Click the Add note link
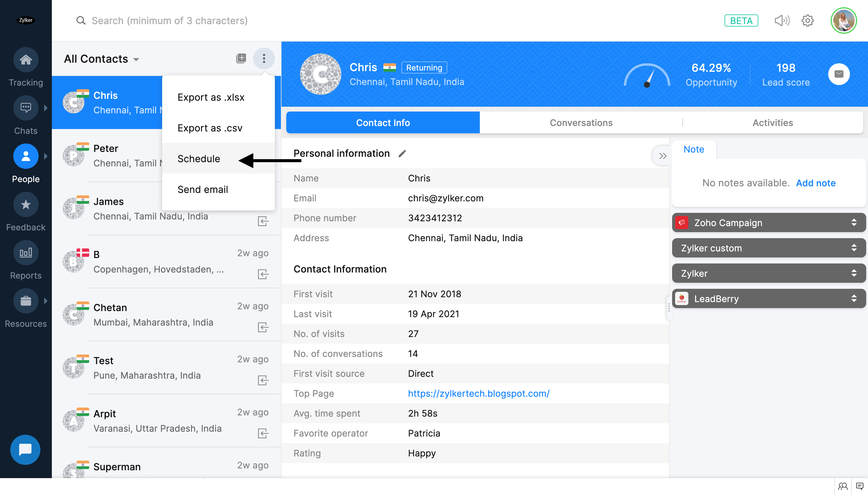Image resolution: width=868 pixels, height=495 pixels. pyautogui.click(x=815, y=183)
